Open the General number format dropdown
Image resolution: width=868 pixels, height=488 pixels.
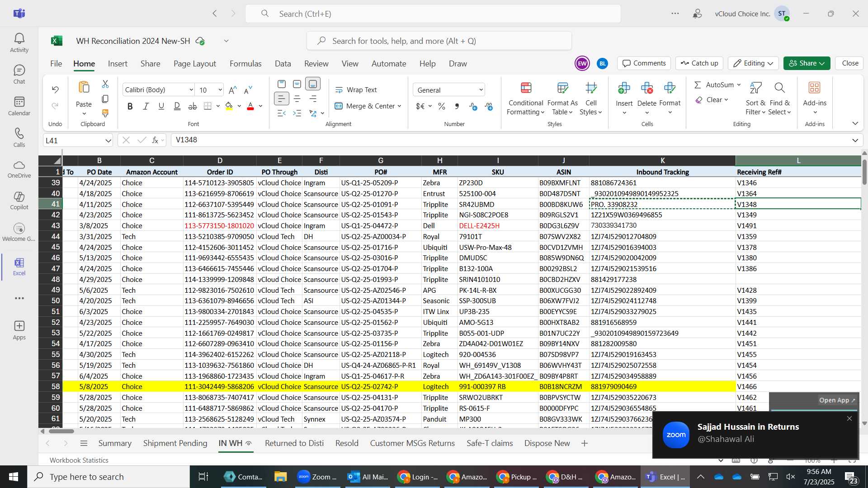coord(481,90)
